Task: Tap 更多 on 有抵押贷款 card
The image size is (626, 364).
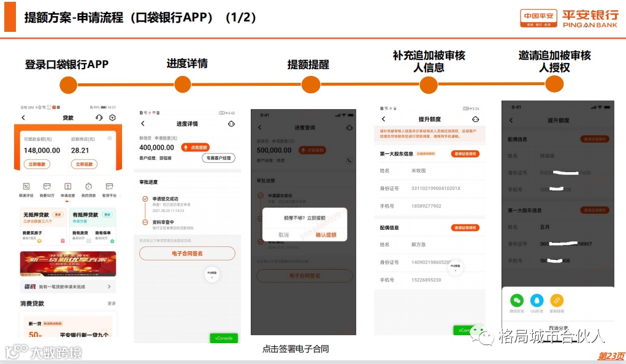Action: pyautogui.click(x=107, y=214)
